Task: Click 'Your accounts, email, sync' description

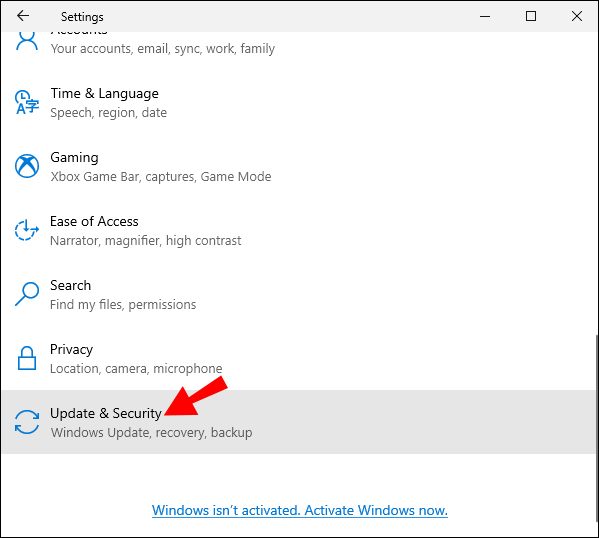Action: point(163,49)
